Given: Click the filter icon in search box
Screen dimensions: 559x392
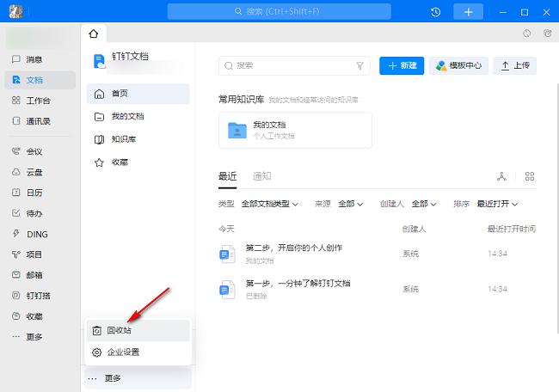Looking at the screenshot, I should click(360, 65).
